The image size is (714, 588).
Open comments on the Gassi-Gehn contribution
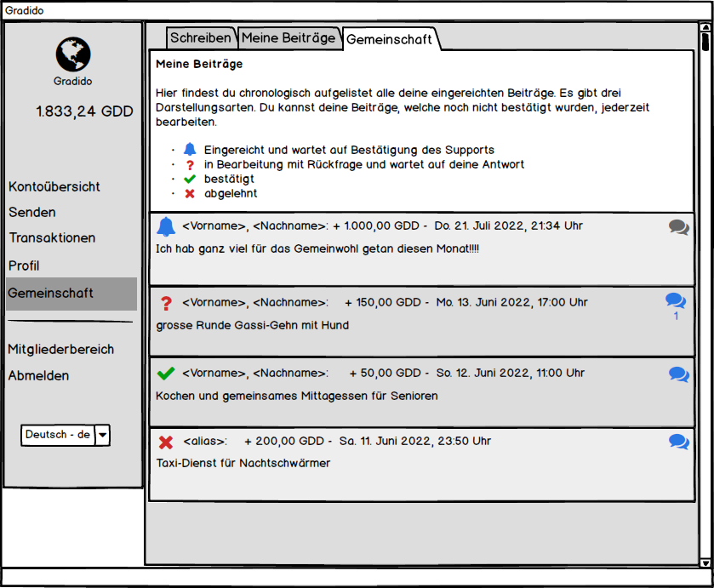click(x=676, y=301)
